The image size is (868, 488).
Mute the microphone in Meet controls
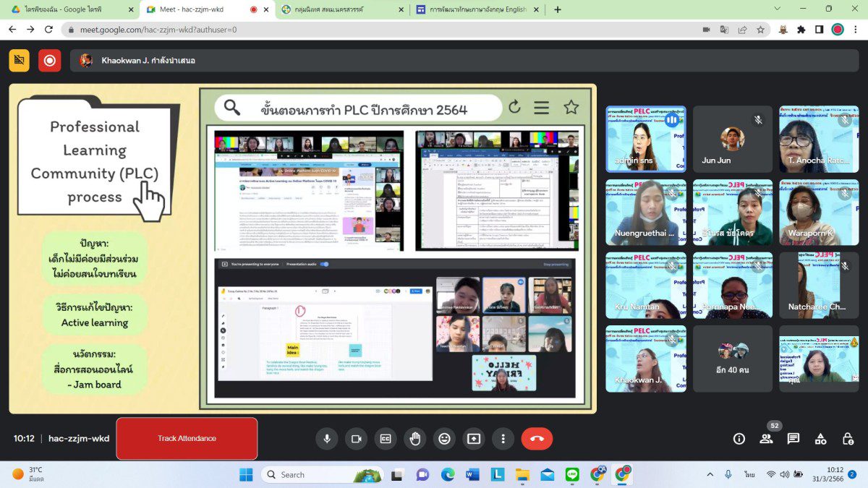pos(326,438)
